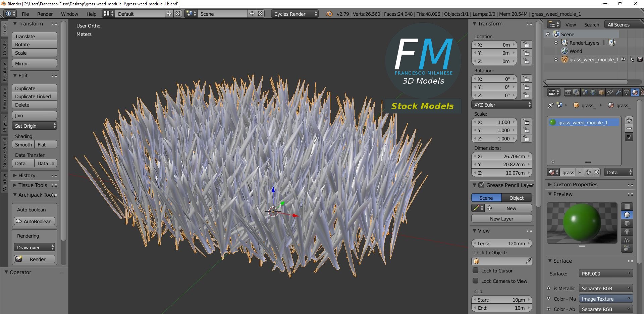The image size is (644, 314).
Task: Click the New Layer button
Action: coord(501,218)
